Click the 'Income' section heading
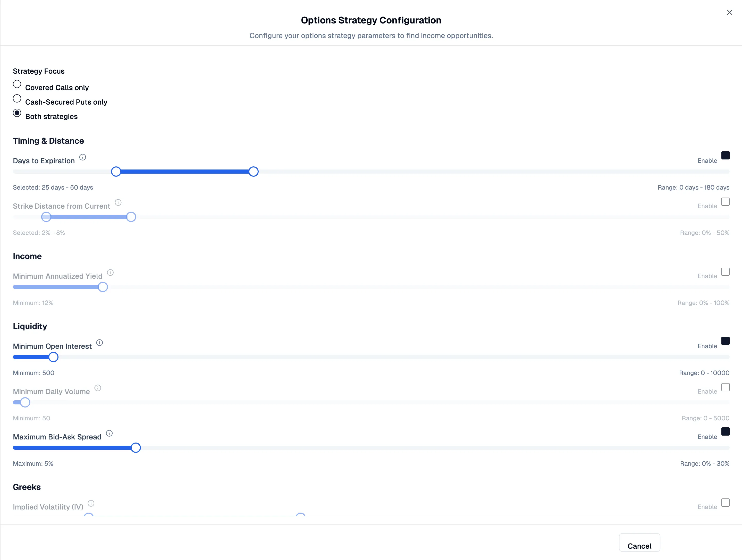This screenshot has width=742, height=560. pos(27,256)
